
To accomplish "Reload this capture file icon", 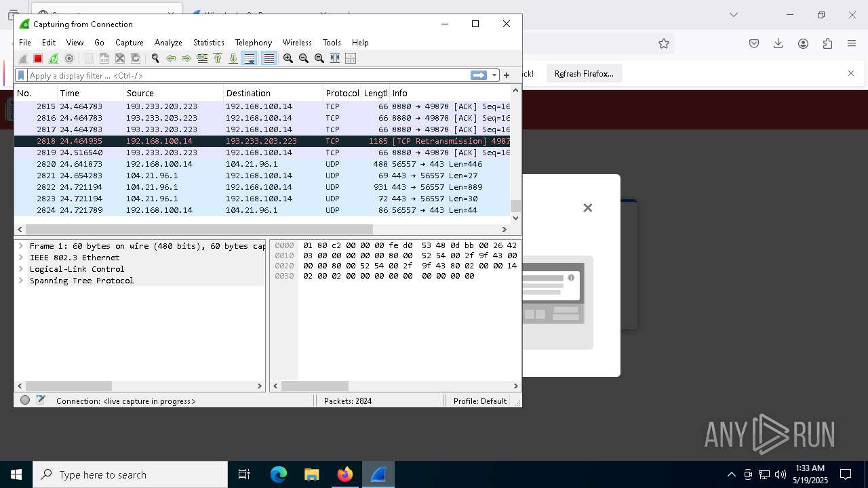I will [136, 58].
